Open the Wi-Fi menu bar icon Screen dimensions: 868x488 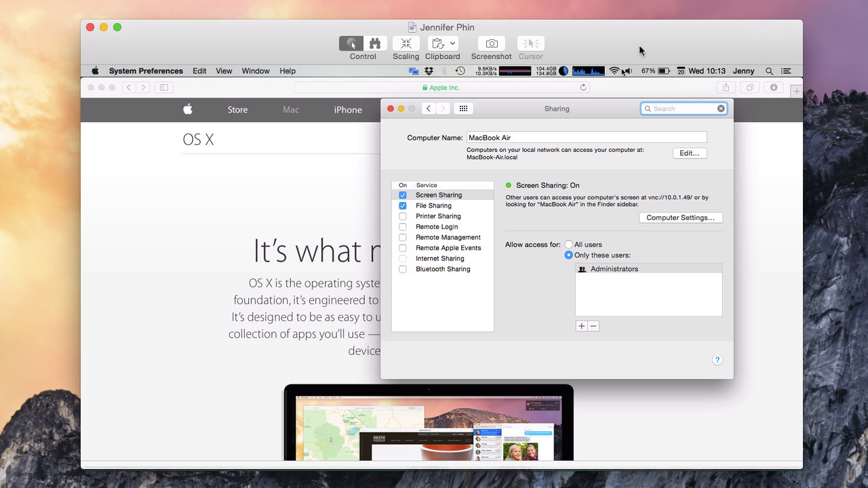tap(614, 71)
